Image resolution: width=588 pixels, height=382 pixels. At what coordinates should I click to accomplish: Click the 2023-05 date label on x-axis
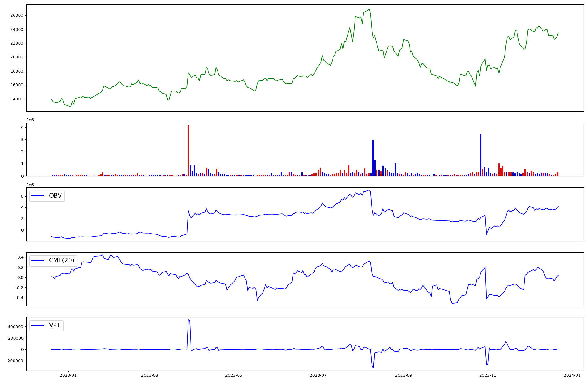(234, 375)
